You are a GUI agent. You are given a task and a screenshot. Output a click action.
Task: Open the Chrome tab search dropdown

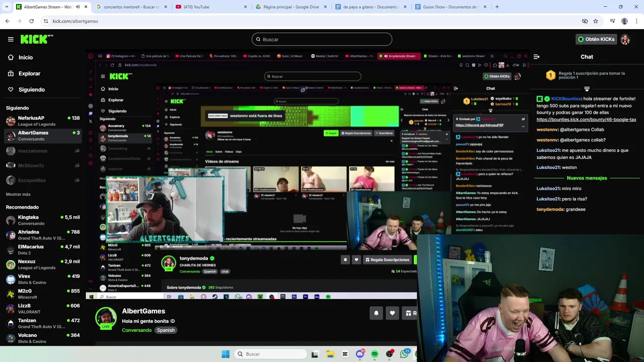(x=6, y=7)
